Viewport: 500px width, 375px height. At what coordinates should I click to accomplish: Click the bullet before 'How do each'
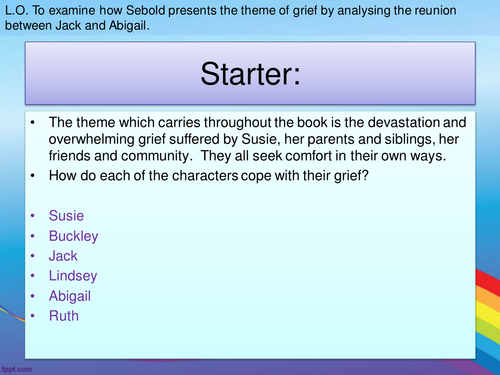[x=33, y=176]
